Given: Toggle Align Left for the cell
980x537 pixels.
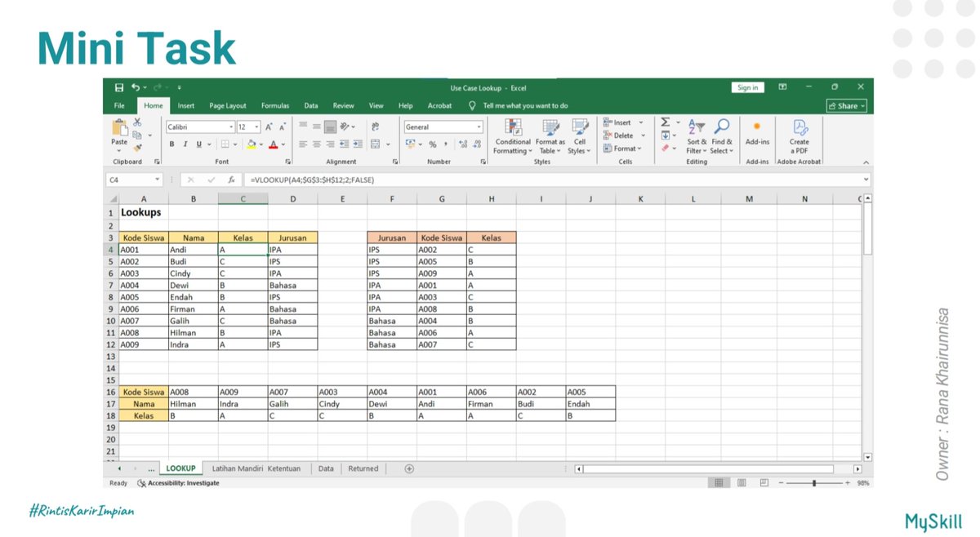Looking at the screenshot, I should [303, 144].
